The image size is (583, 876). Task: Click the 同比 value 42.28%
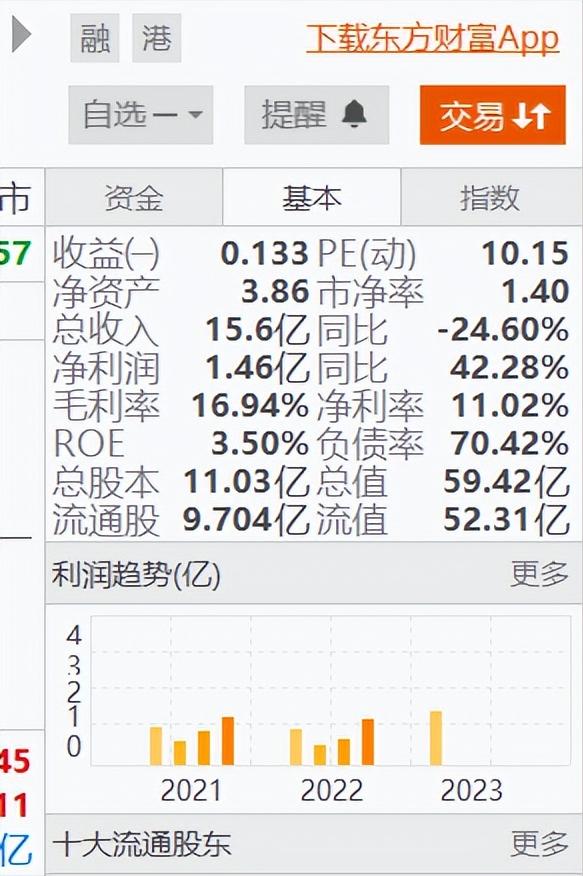coord(509,368)
